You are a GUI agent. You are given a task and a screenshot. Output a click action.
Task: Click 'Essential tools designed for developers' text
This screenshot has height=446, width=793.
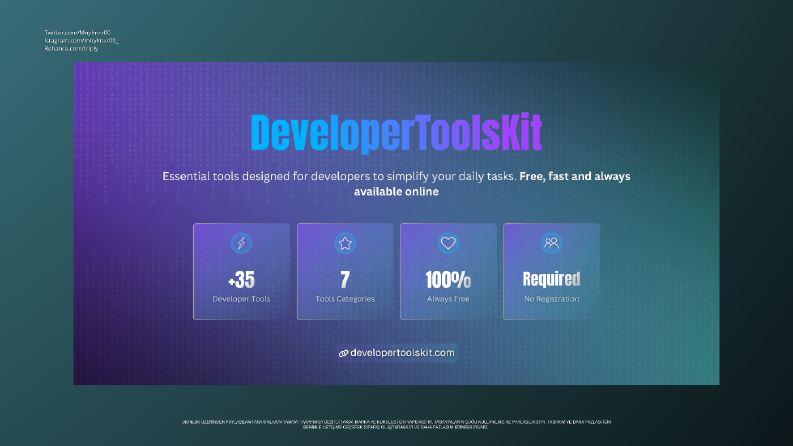pyautogui.click(x=266, y=176)
